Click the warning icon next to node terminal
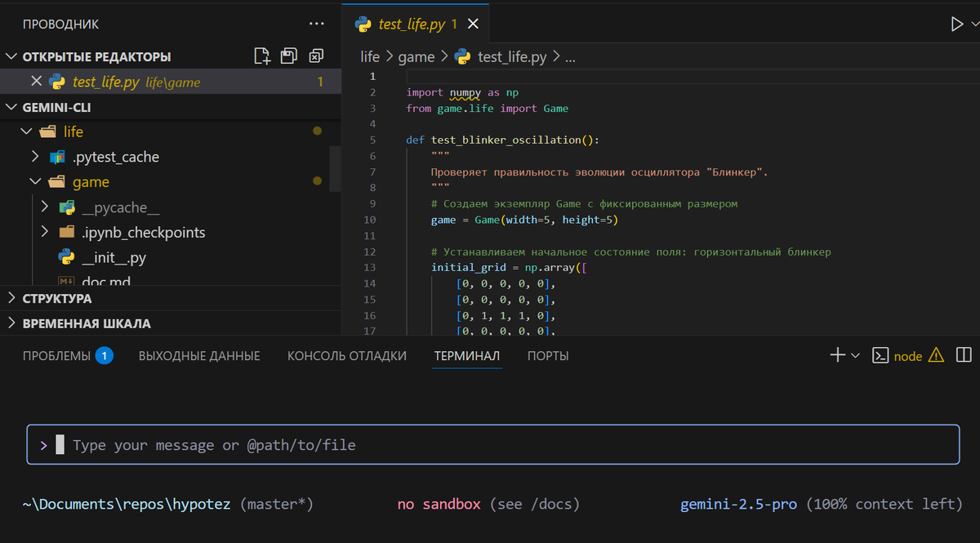 (x=936, y=355)
